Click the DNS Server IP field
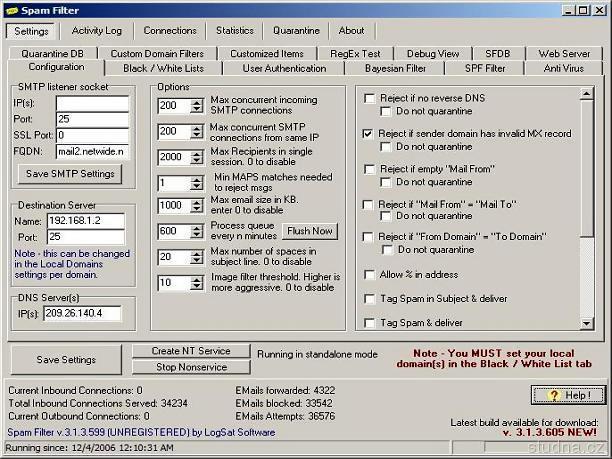 80,313
